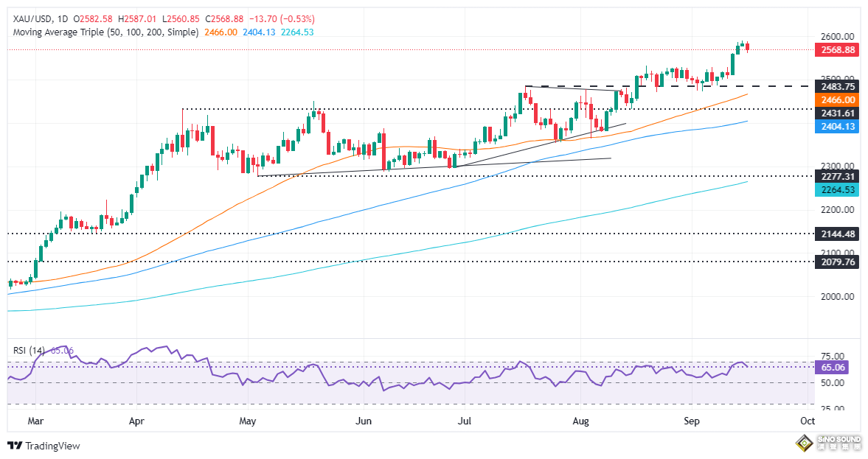Click the Jun marker on time axis
868x459 pixels.
click(363, 421)
